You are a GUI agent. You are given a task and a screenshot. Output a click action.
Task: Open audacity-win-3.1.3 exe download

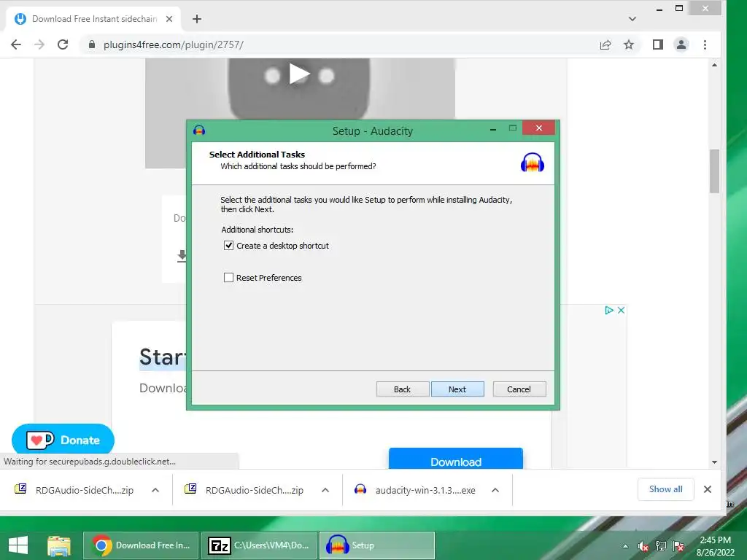pyautogui.click(x=415, y=490)
